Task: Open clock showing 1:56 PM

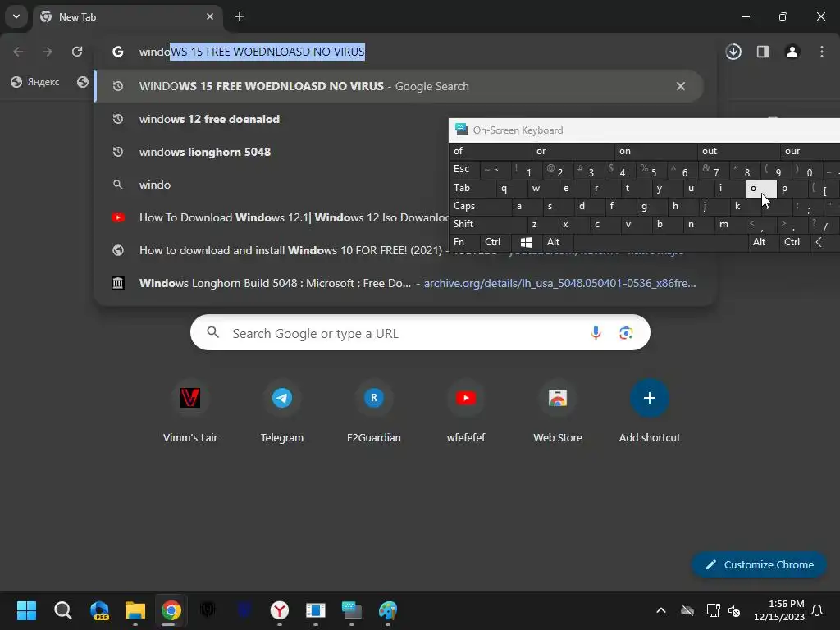Action: 779,610
